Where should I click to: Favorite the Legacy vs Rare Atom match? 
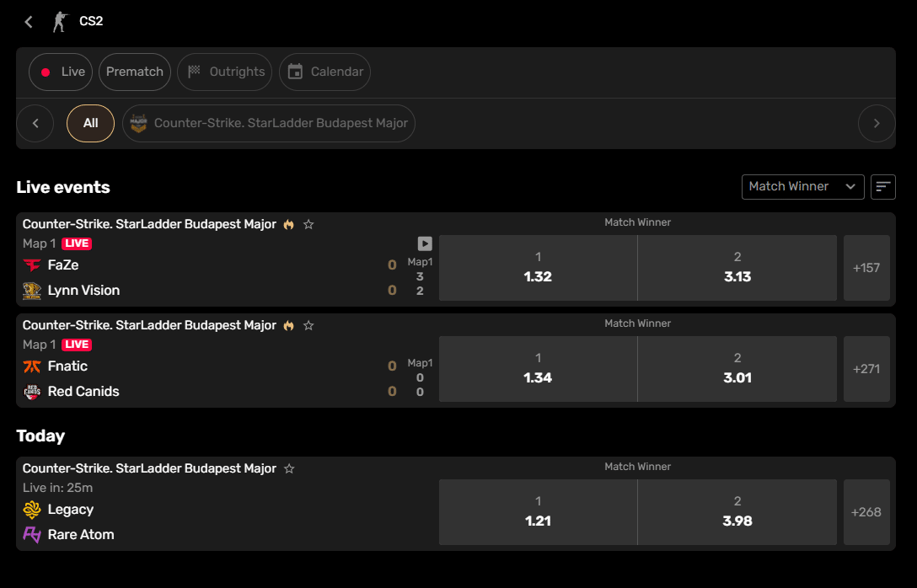[x=288, y=468]
